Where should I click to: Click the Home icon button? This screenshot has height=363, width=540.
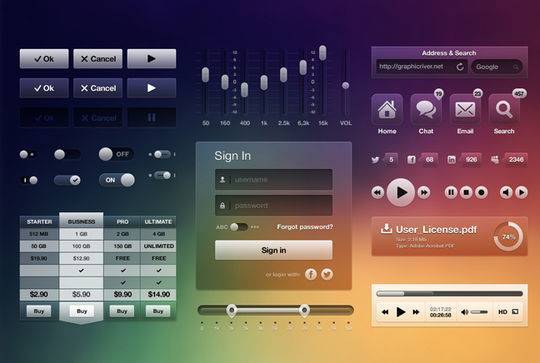click(x=387, y=109)
